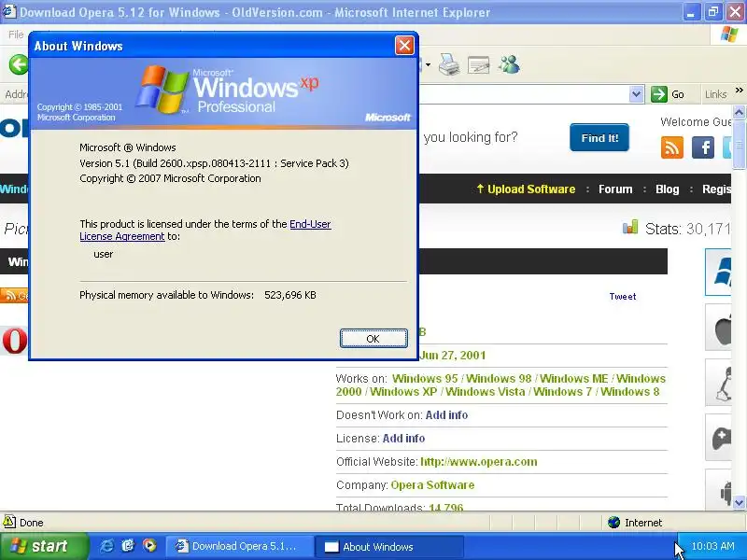Click the Windows XP link
This screenshot has width=747, height=560.
(x=403, y=392)
